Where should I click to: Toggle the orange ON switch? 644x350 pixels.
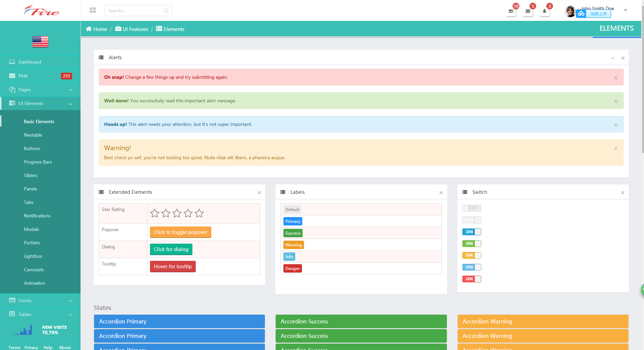472,255
